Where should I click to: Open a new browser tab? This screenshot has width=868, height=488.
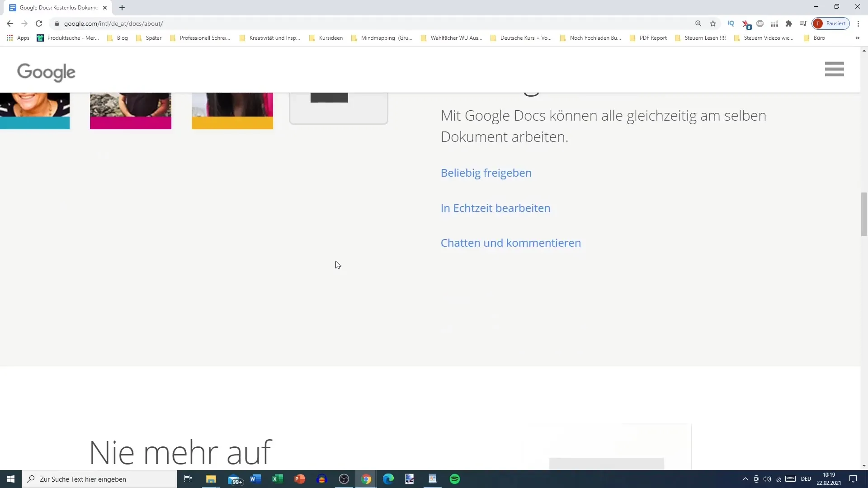[122, 8]
